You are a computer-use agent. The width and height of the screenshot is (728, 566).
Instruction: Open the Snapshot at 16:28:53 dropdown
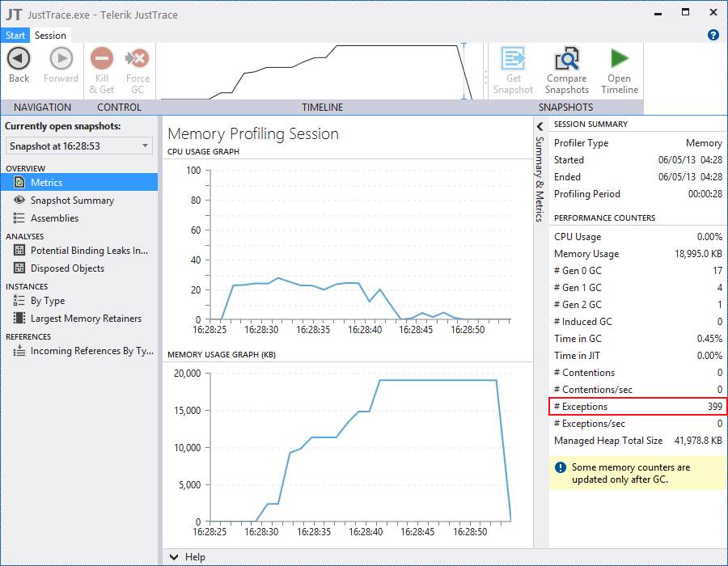coord(79,146)
